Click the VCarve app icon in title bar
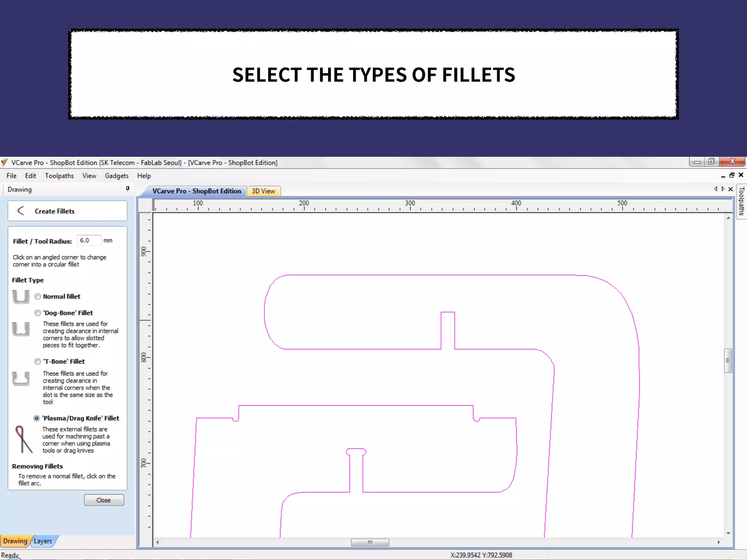 click(x=4, y=162)
